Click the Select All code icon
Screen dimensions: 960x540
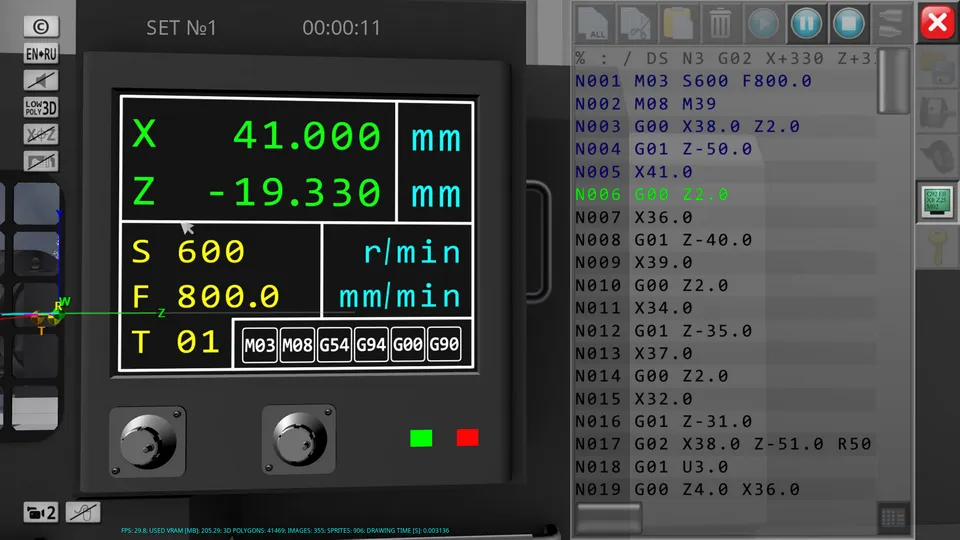597,22
